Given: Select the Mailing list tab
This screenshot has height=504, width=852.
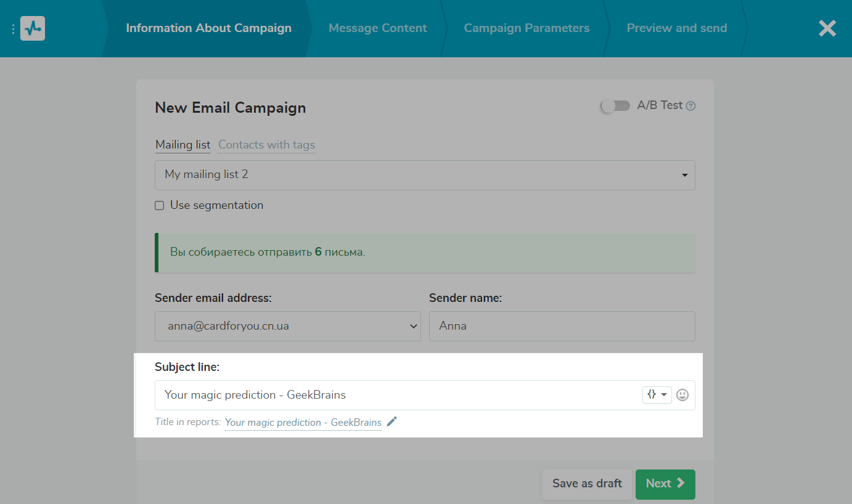Looking at the screenshot, I should (x=182, y=145).
